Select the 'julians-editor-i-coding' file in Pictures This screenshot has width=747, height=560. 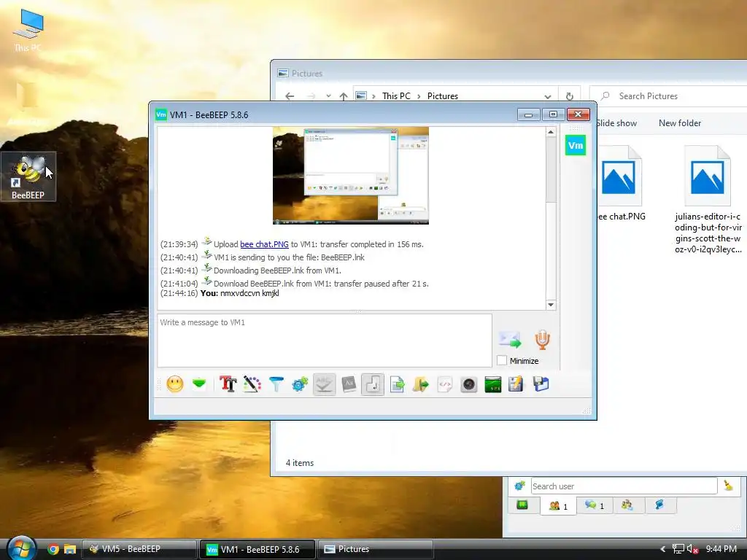(708, 200)
